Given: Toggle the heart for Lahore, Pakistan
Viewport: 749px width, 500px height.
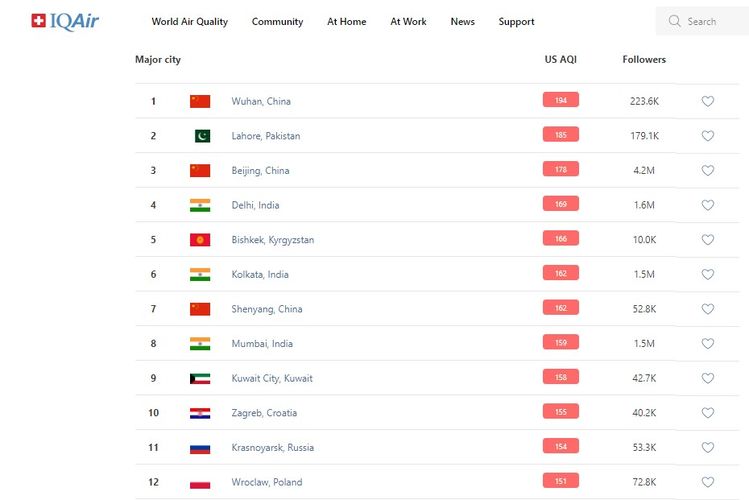Looking at the screenshot, I should coord(708,136).
